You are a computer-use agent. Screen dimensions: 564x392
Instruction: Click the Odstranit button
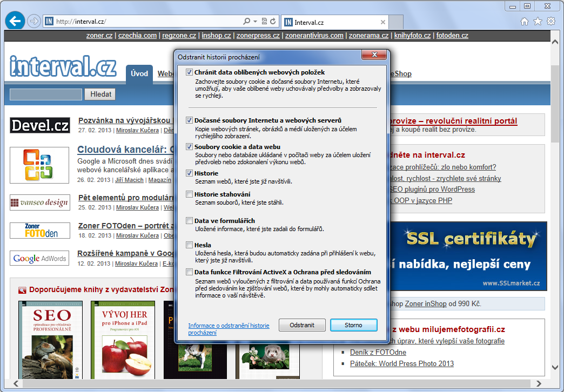point(302,325)
